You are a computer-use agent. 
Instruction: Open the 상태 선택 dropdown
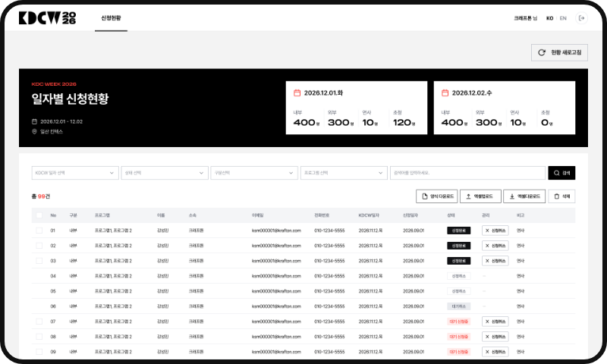(165, 173)
